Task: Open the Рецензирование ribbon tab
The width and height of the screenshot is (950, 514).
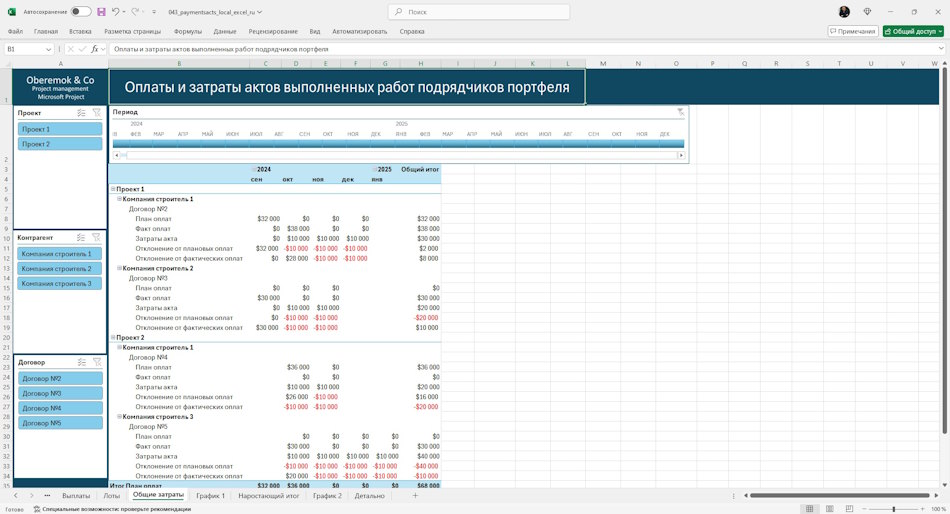Action: click(x=273, y=32)
